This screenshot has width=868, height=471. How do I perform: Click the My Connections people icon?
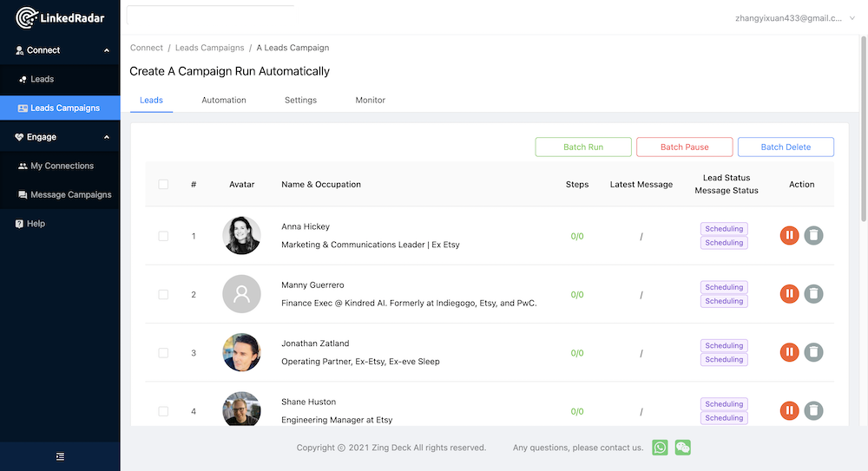23,166
